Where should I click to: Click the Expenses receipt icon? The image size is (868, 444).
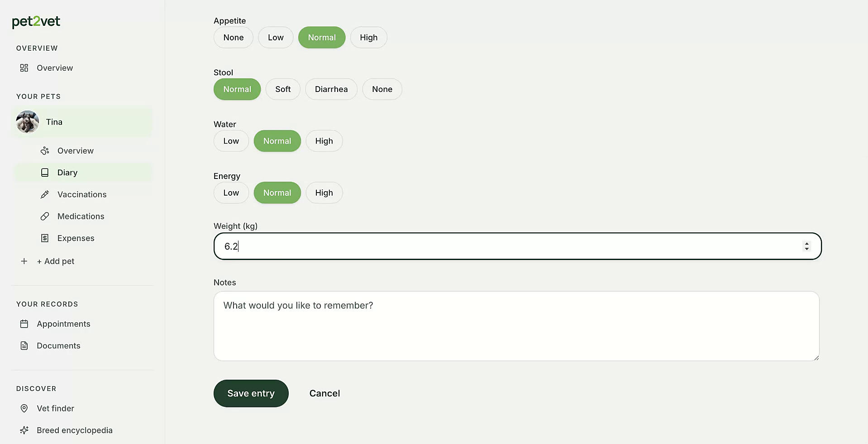pos(45,238)
